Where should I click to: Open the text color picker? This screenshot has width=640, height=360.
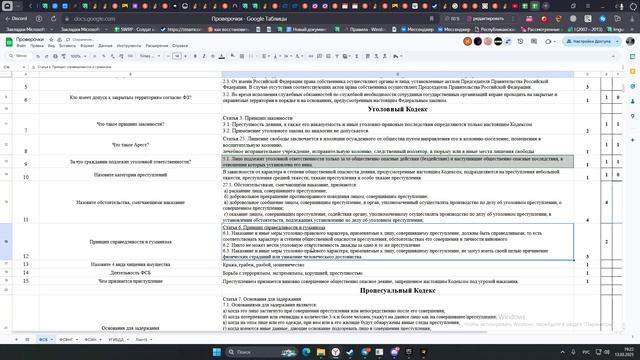coord(222,56)
